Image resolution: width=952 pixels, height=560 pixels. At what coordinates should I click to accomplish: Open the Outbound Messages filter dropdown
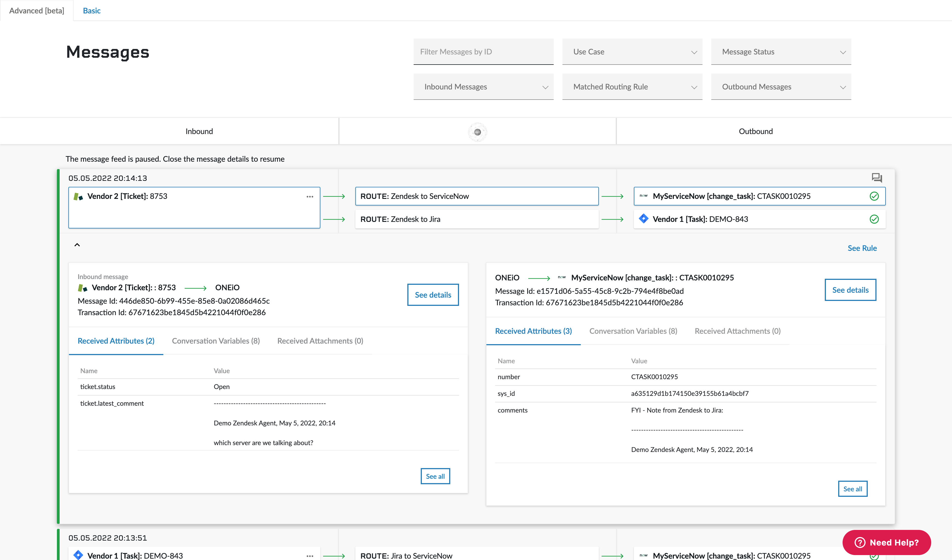pos(781,87)
